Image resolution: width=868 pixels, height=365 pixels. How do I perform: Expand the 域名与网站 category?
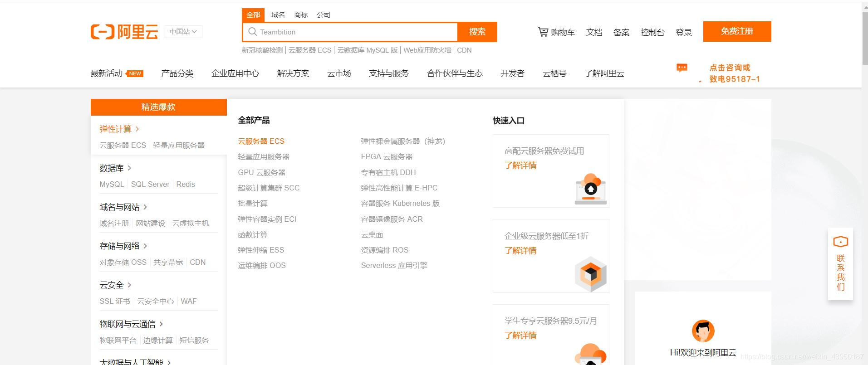tap(123, 207)
